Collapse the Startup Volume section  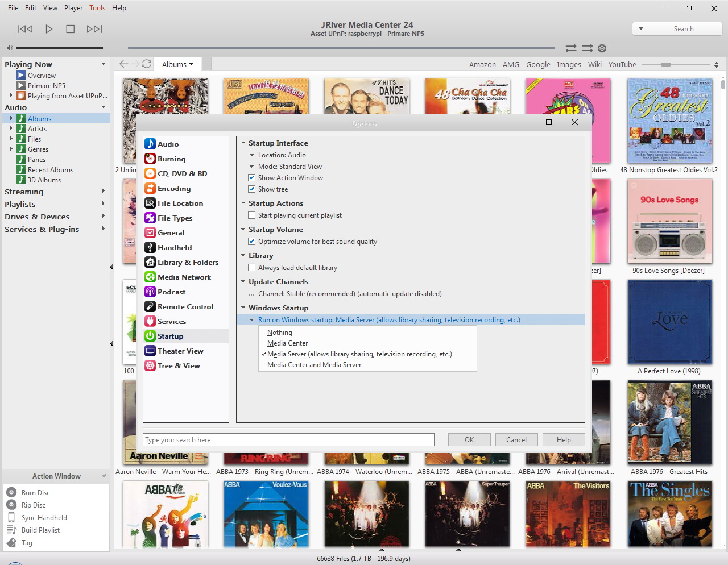pos(243,230)
